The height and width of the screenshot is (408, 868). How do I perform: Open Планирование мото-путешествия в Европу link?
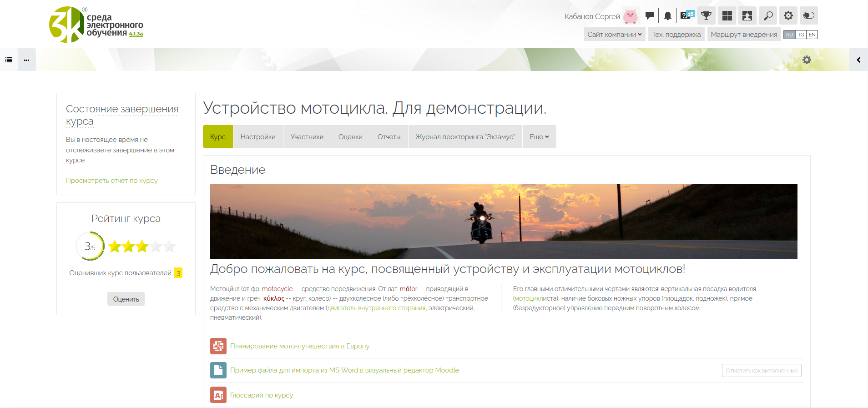300,346
